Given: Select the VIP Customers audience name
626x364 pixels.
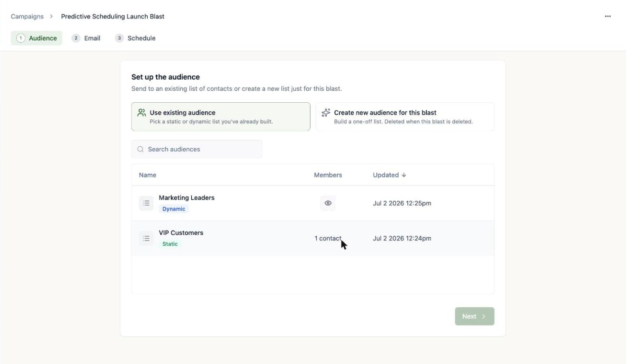Looking at the screenshot, I should (x=181, y=232).
